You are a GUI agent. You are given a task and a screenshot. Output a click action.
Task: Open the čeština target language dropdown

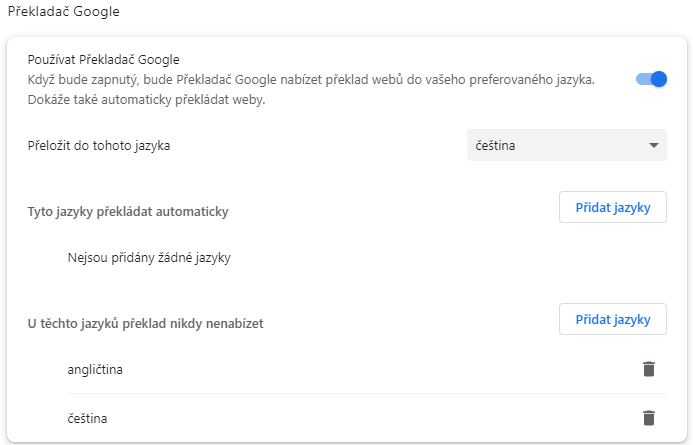pyautogui.click(x=567, y=145)
